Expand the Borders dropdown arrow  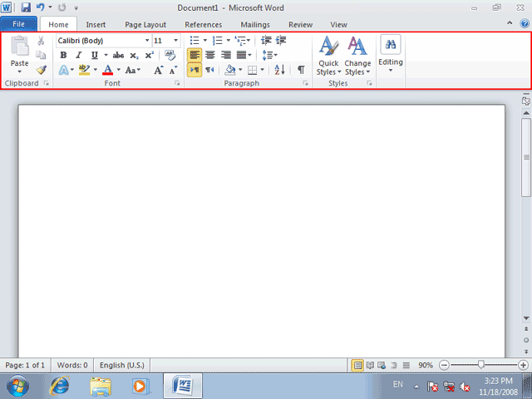coord(263,70)
